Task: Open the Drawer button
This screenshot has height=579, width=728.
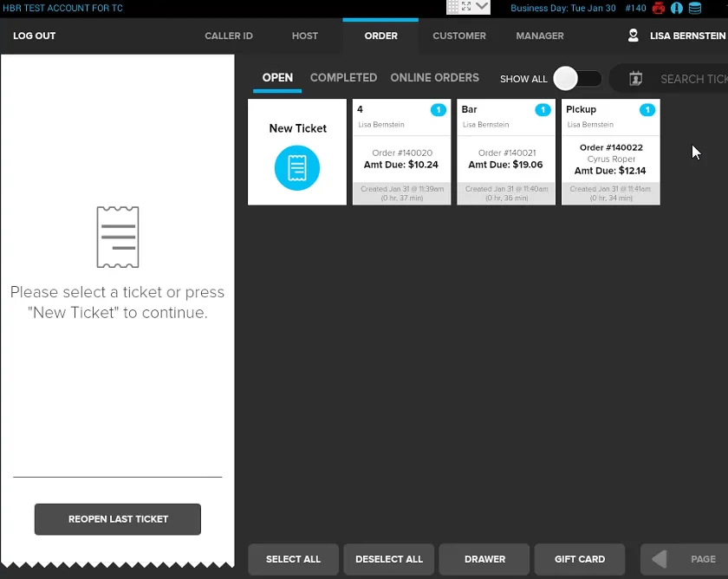Action: click(x=484, y=559)
